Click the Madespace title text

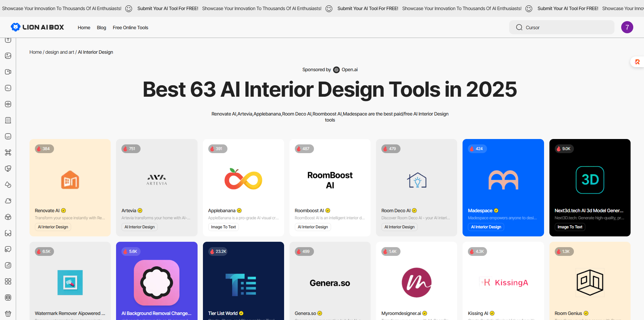480,211
